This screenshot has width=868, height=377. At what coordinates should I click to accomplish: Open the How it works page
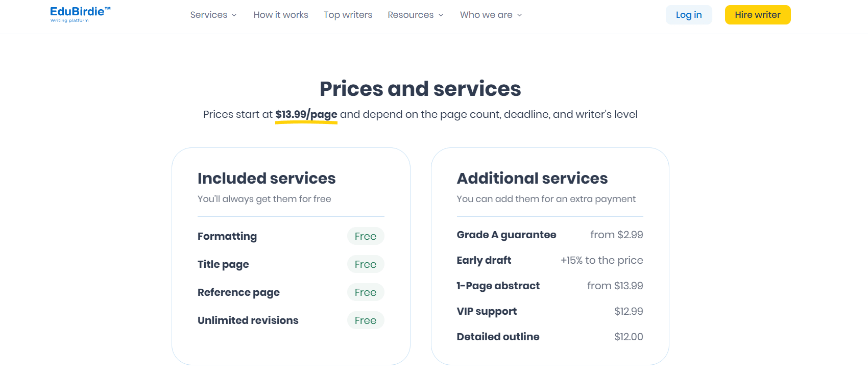click(280, 15)
